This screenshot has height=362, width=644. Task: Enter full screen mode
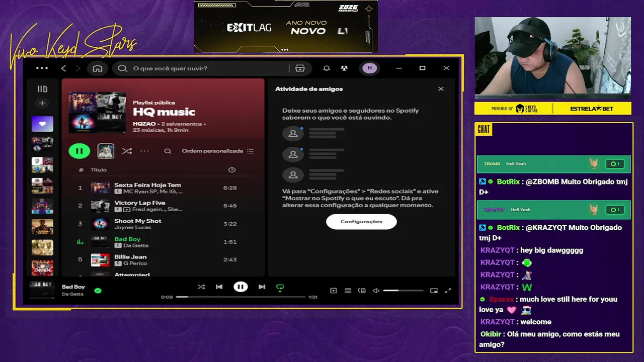448,291
